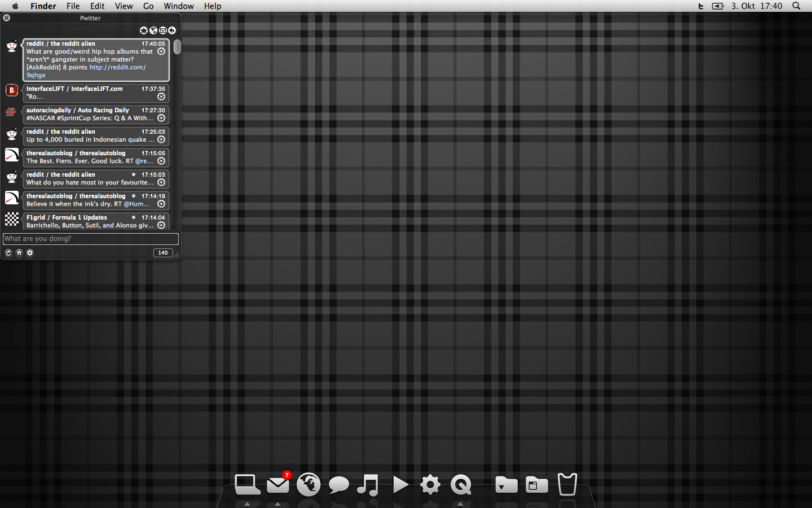Image resolution: width=812 pixels, height=508 pixels.
Task: Click the Auto Racing Daily avatar
Action: [x=12, y=112]
